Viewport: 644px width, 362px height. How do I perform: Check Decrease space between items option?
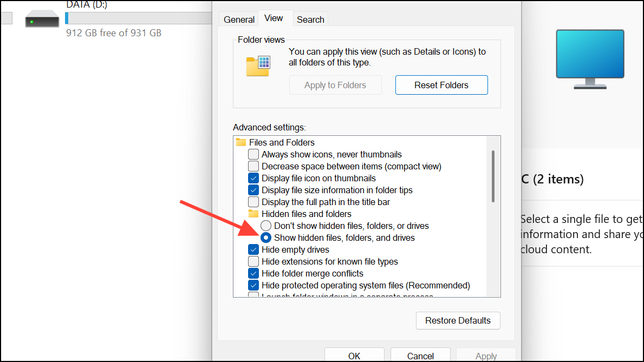point(253,166)
